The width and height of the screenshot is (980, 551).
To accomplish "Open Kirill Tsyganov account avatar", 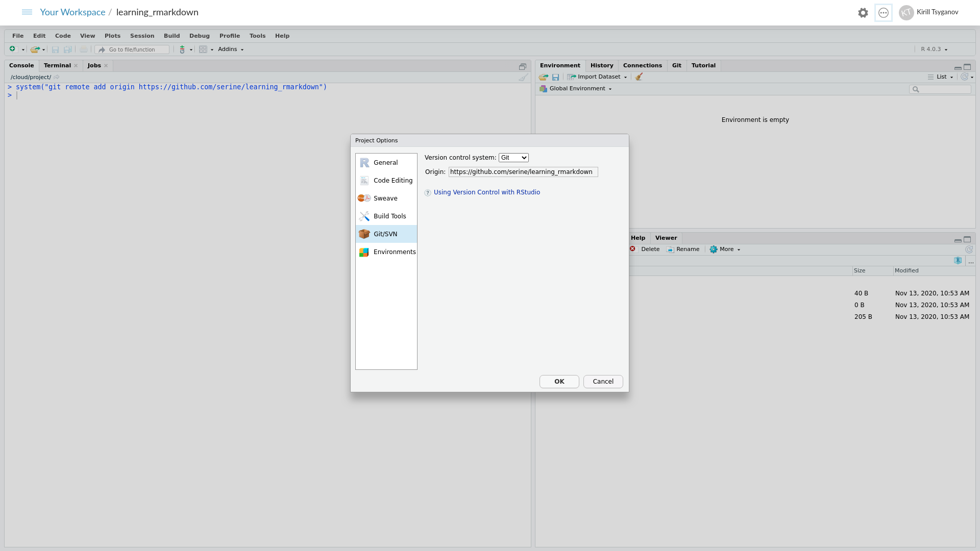I will (906, 13).
